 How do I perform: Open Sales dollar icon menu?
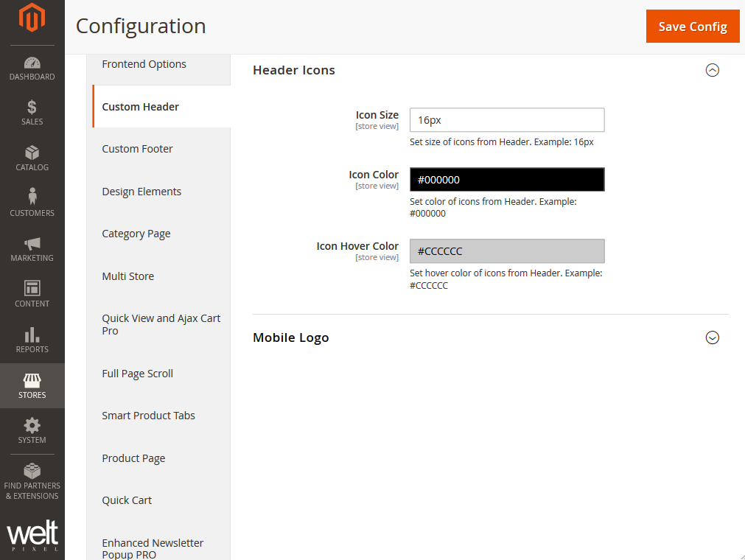coord(32,108)
